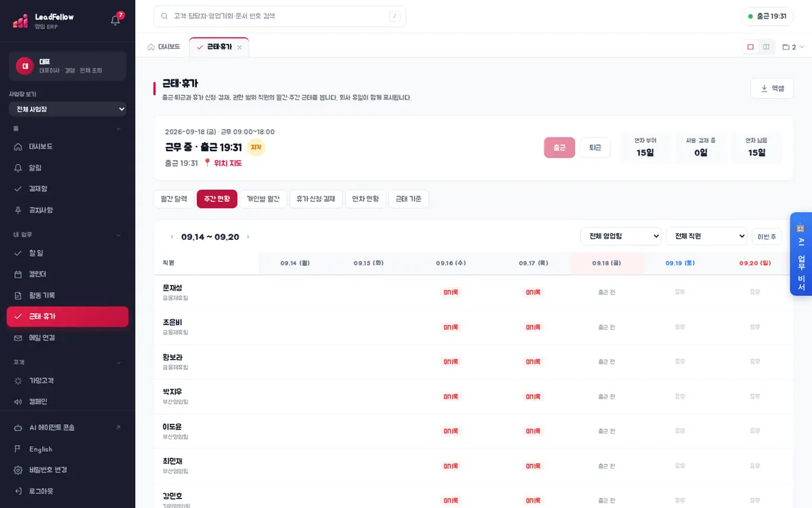This screenshot has height=508, width=812.
Task: Open the notification bell with badge 7
Action: pos(115,20)
